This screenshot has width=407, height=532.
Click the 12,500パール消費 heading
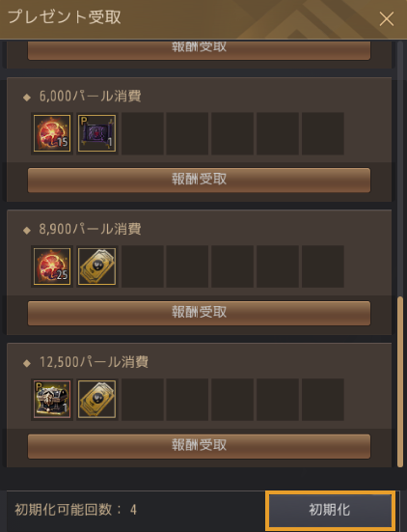tap(94, 362)
